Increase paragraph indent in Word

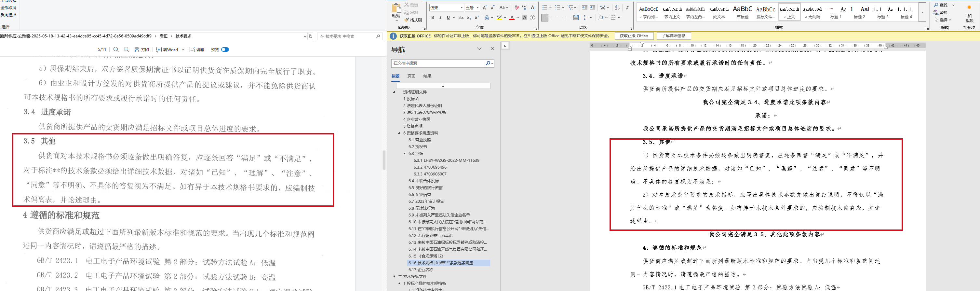593,7
